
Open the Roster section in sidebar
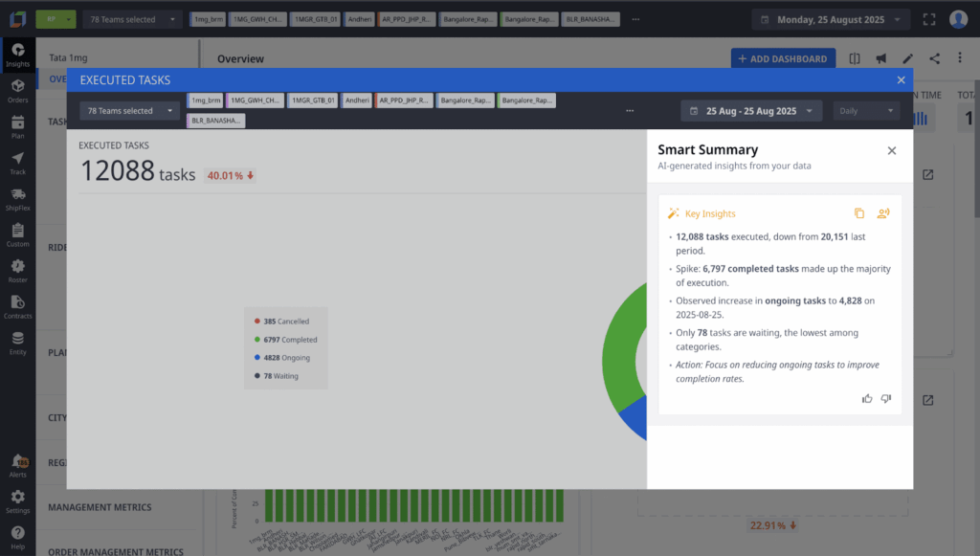pos(17,271)
